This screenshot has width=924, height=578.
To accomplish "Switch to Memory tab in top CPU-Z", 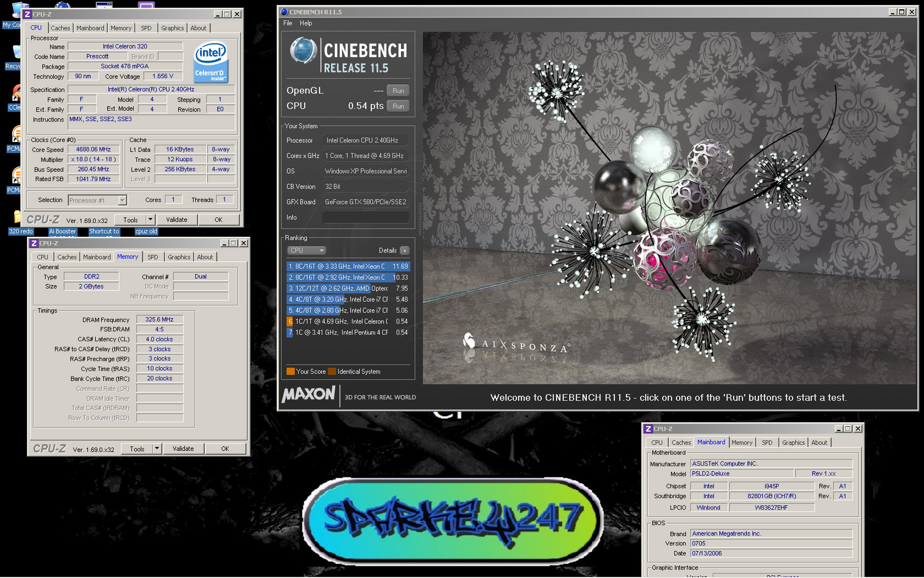I will point(121,28).
